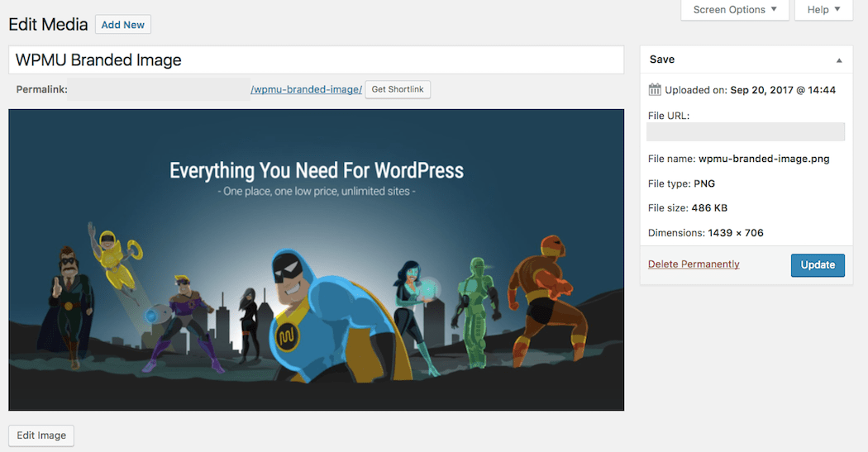Click the Permalink label
The image size is (868, 452).
pyautogui.click(x=41, y=89)
